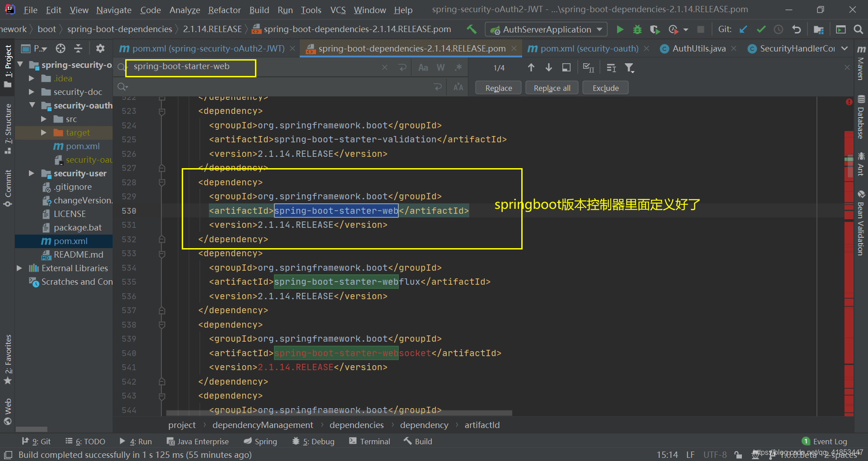Expand the security-doc module

(x=31, y=92)
